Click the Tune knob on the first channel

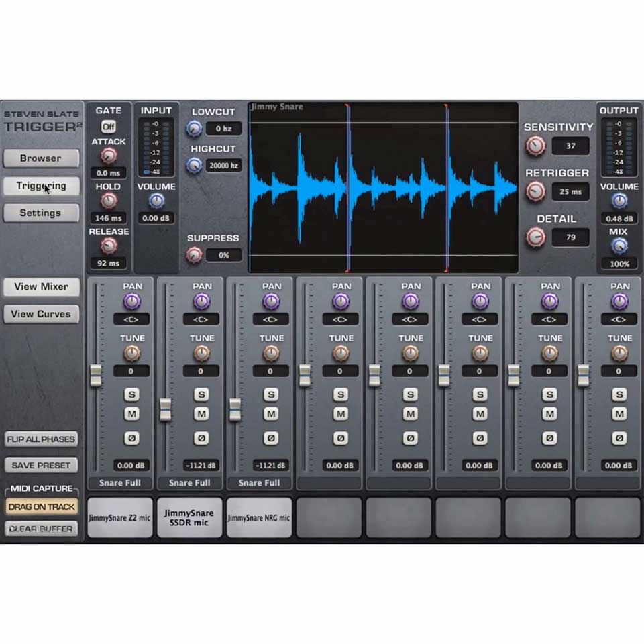click(x=131, y=354)
